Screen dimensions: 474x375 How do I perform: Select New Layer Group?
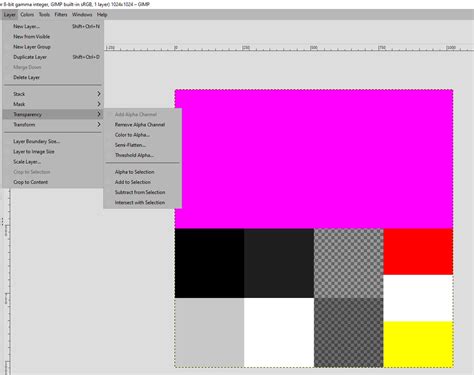coord(53,47)
